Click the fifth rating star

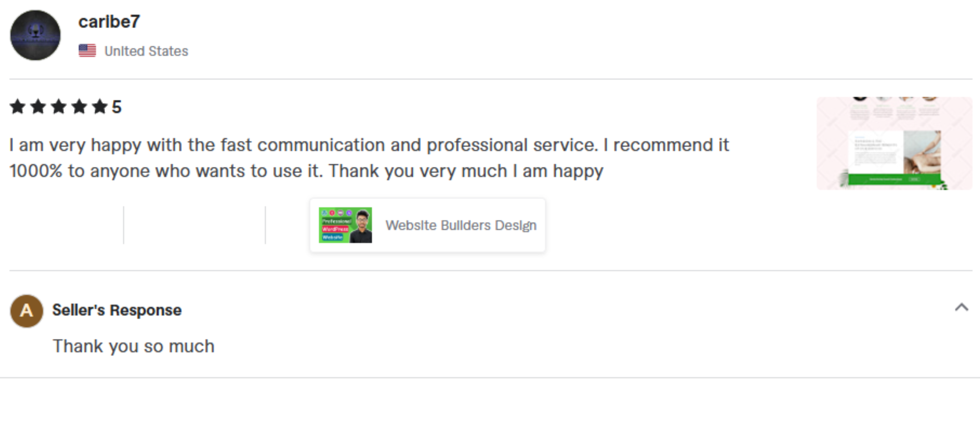point(100,107)
